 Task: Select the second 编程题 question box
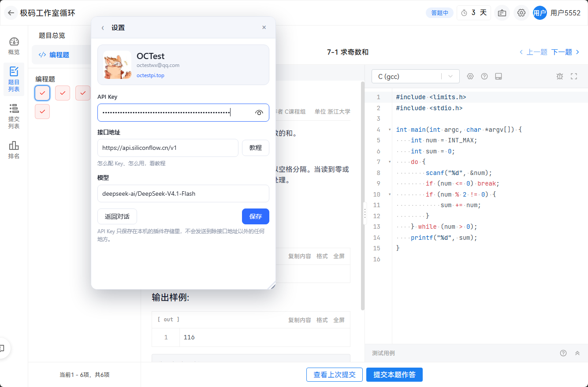pyautogui.click(x=63, y=93)
